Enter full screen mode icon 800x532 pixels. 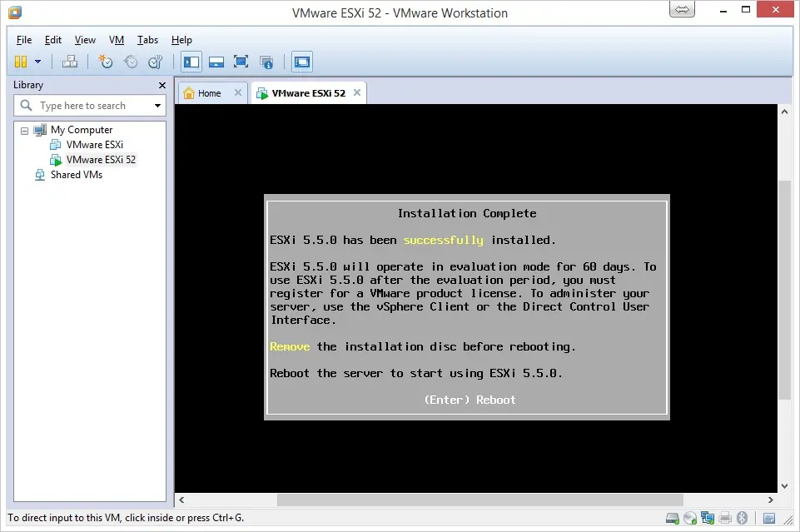pyautogui.click(x=241, y=62)
